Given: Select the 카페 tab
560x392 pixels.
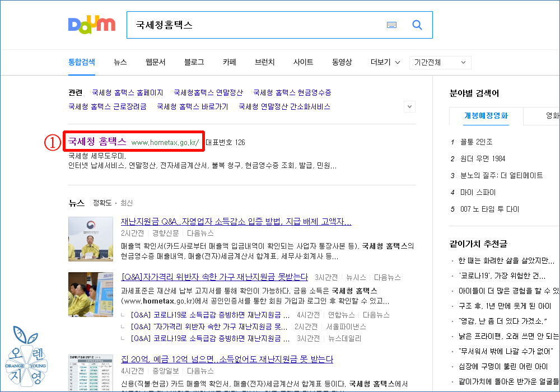Looking at the screenshot, I should tap(230, 62).
